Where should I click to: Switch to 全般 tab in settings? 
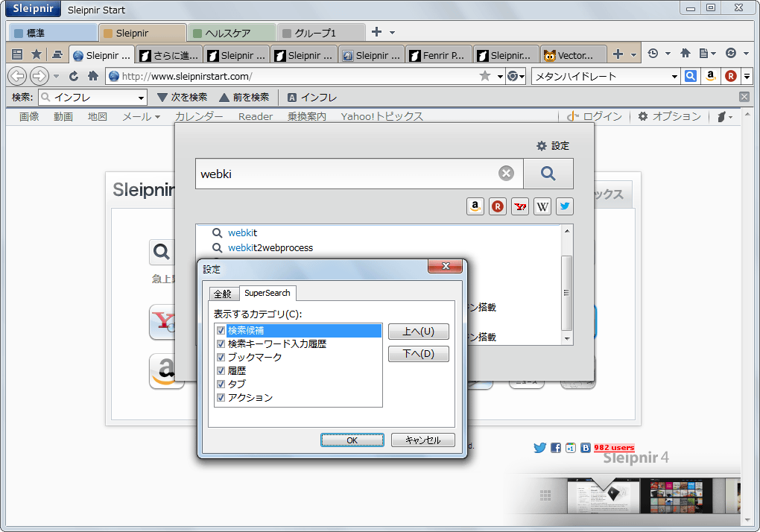(x=223, y=294)
